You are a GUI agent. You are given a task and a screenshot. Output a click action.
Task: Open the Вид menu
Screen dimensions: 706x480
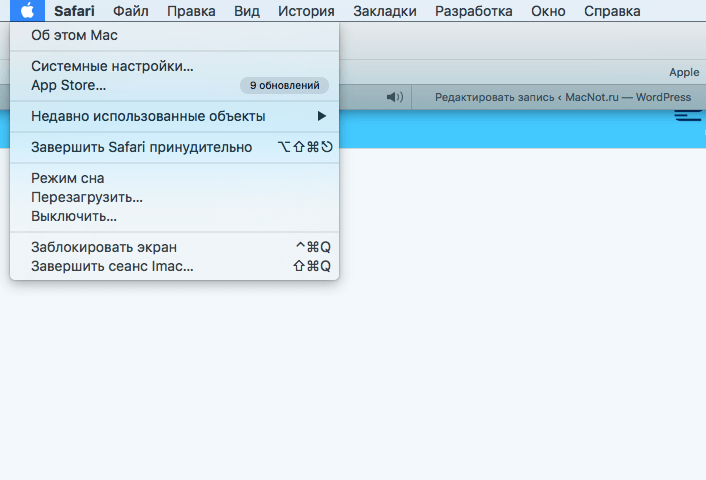(247, 11)
